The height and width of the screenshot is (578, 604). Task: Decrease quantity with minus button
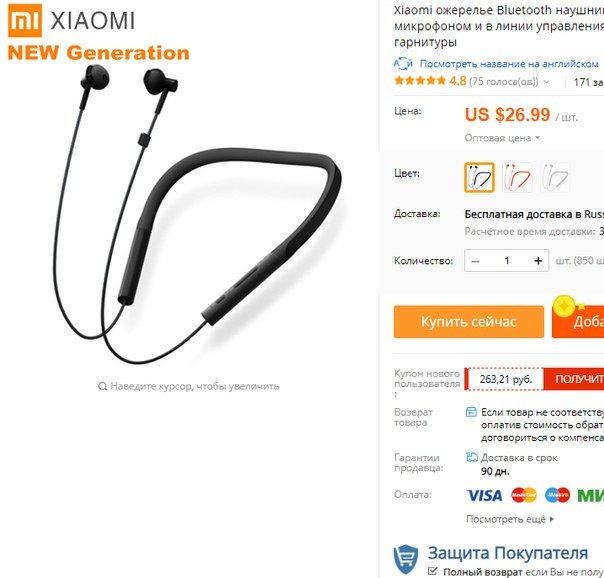pos(475,261)
